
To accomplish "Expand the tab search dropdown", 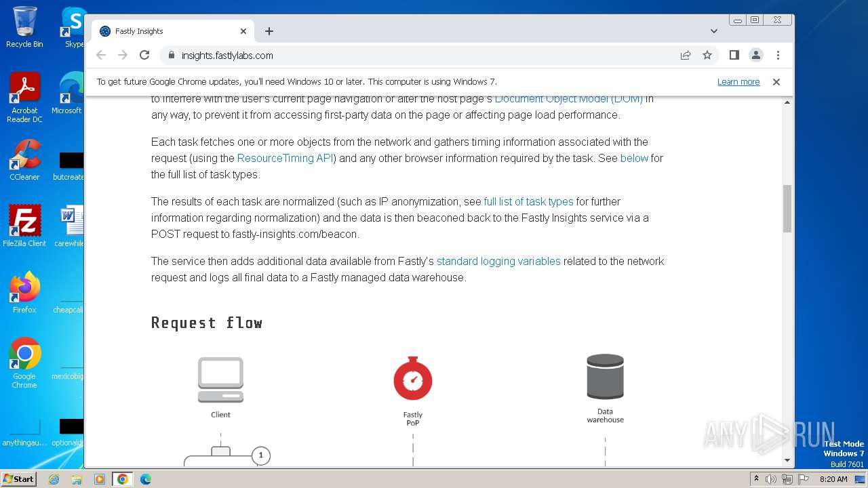I will click(714, 31).
